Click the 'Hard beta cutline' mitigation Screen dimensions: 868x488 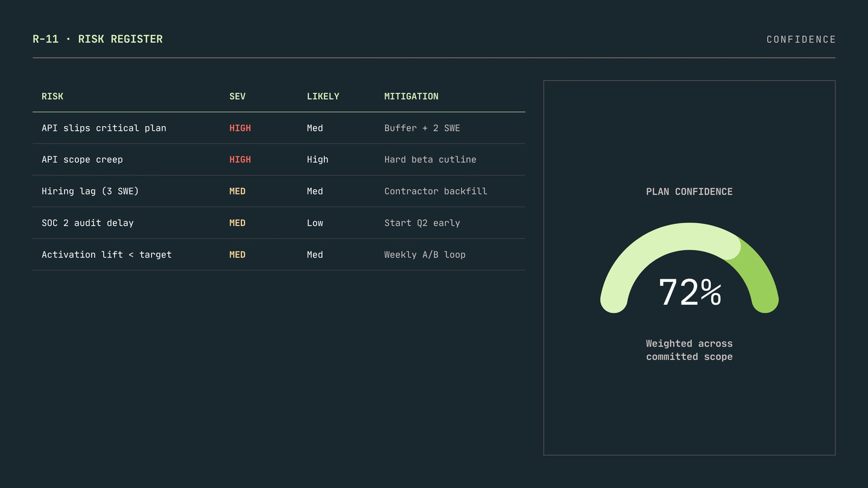tap(430, 159)
